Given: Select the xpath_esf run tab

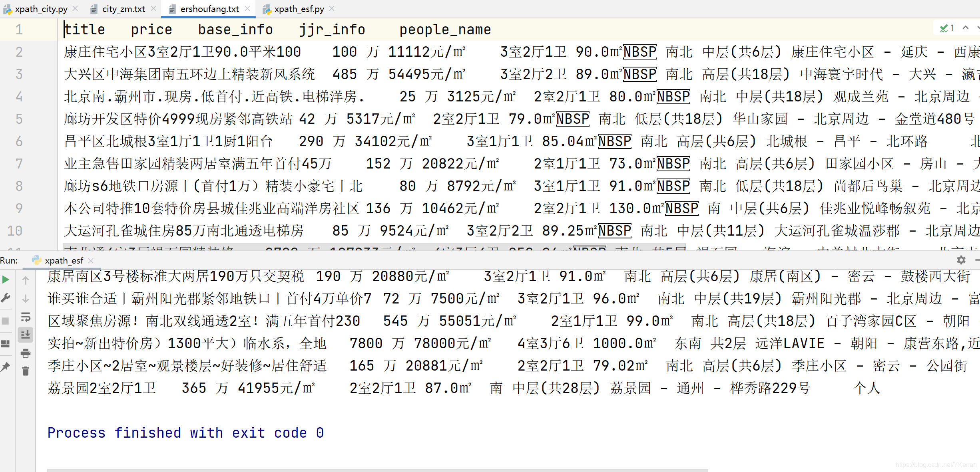Looking at the screenshot, I should [x=64, y=260].
